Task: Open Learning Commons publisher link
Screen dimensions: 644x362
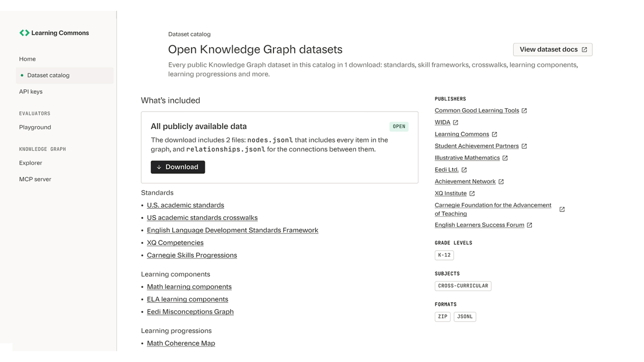Action: click(462, 134)
